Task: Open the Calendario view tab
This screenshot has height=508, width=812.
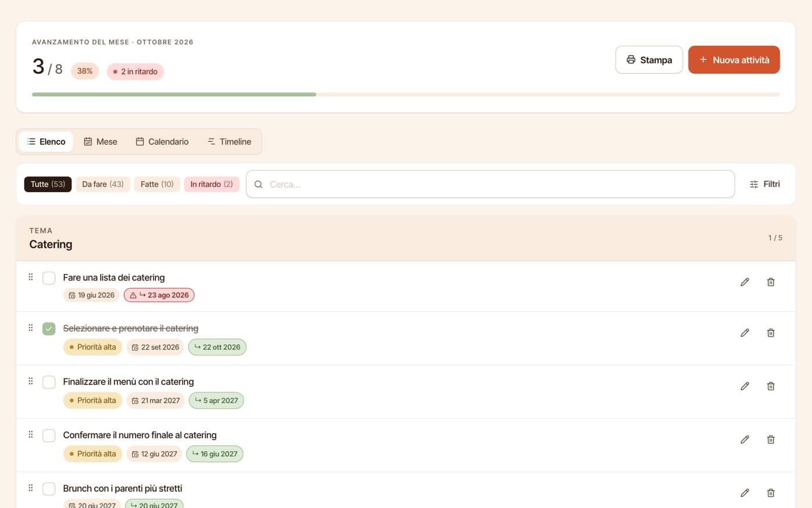Action: [162, 142]
